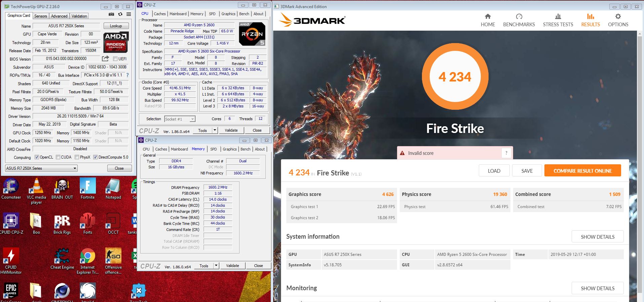Image resolution: width=644 pixels, height=302 pixels.
Task: Click COMPARE RESULT ONLINE button
Action: click(x=582, y=171)
